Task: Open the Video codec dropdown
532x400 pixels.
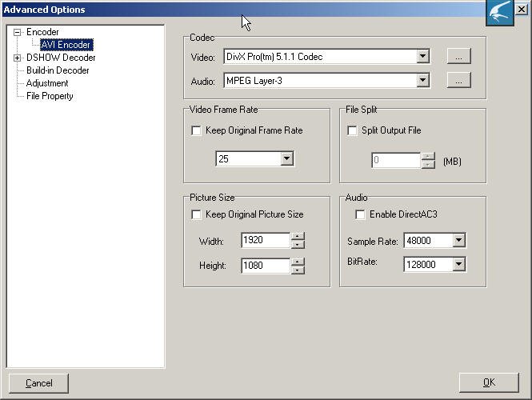Action: tap(422, 57)
